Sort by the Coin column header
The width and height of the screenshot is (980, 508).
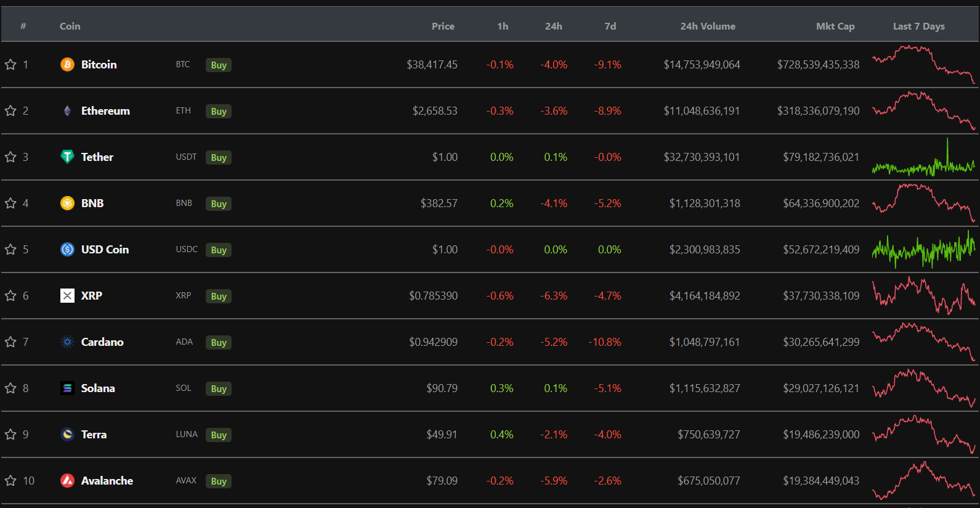tap(70, 27)
